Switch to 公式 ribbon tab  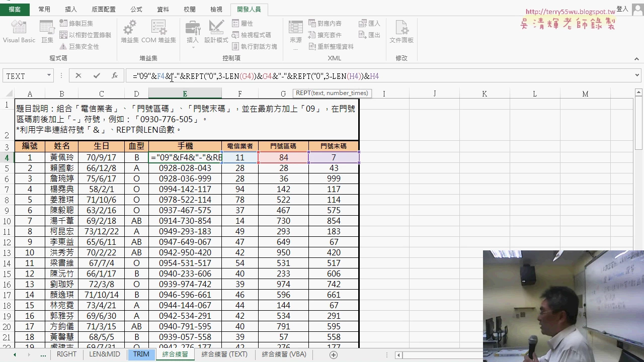point(136,9)
